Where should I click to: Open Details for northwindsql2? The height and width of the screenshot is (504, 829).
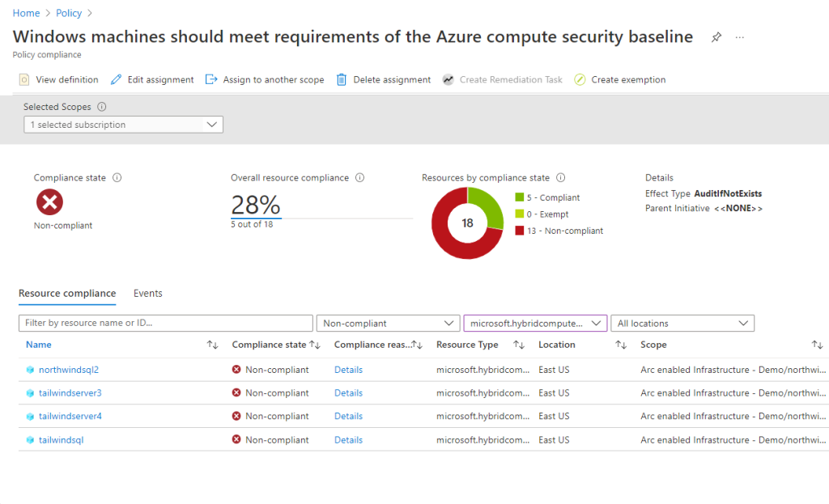pos(348,369)
